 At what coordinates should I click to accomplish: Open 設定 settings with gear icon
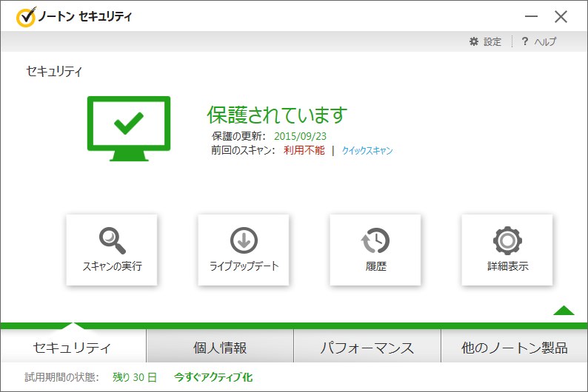coord(485,41)
